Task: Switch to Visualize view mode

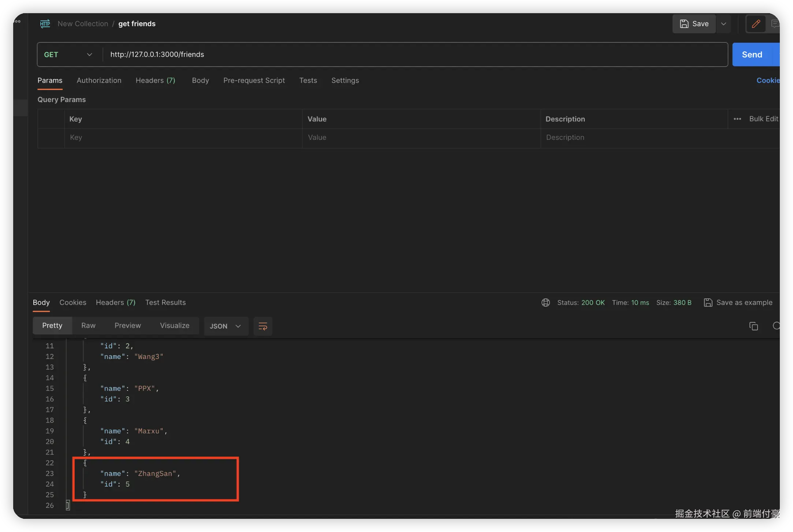Action: [x=175, y=326]
